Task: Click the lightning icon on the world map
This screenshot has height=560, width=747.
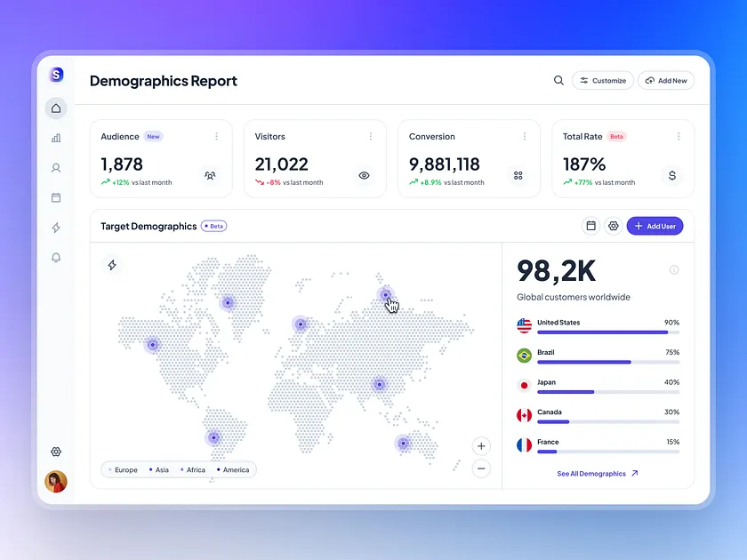Action: point(112,264)
